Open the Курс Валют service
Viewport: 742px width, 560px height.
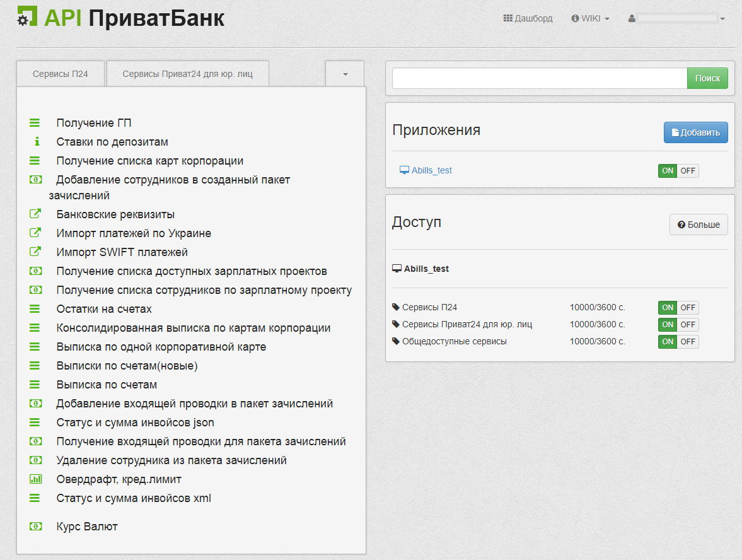pos(87,527)
